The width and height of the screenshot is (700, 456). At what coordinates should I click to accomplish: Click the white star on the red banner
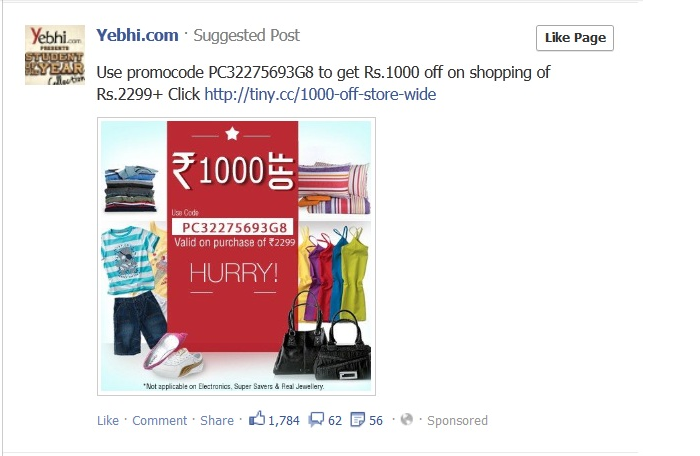[x=232, y=133]
